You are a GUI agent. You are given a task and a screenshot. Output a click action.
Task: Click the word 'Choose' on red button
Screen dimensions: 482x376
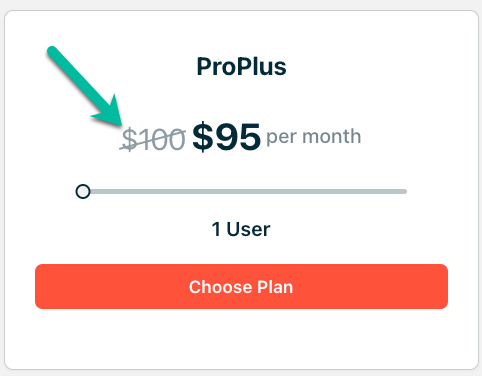click(x=221, y=287)
